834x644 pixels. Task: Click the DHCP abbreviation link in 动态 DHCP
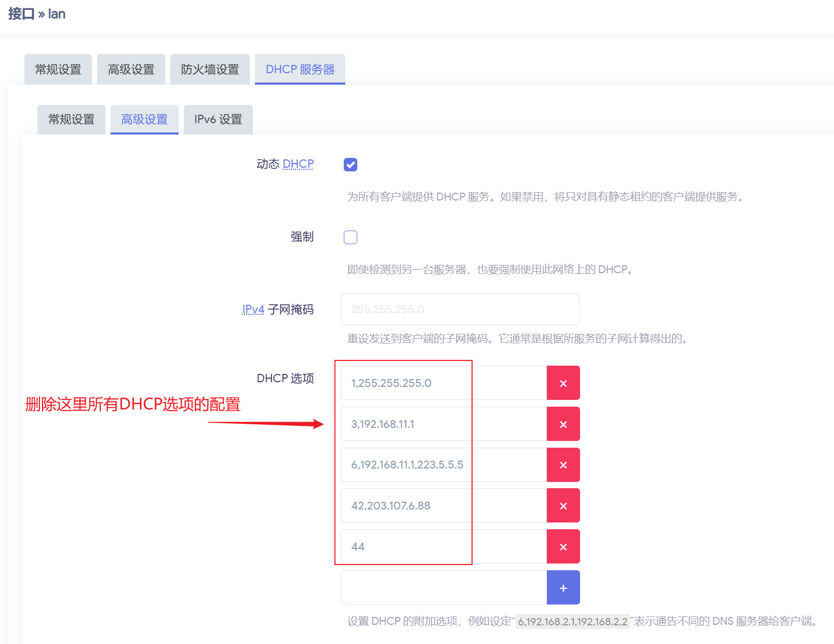click(x=298, y=164)
